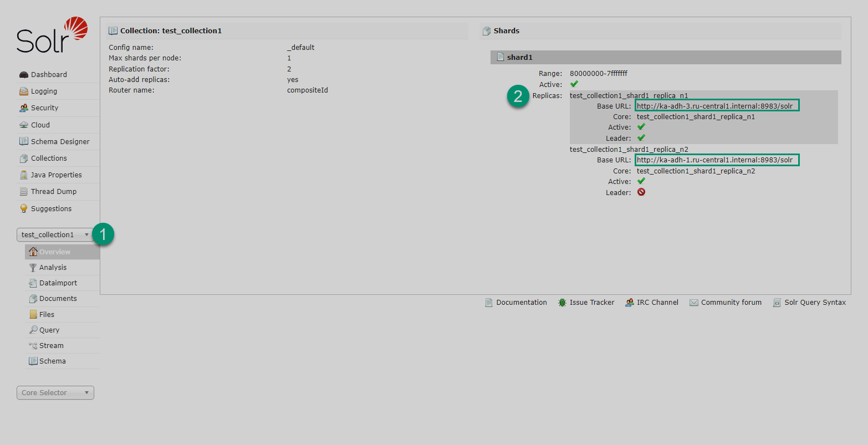
Task: Click the Community forum envelope icon
Action: pos(694,303)
